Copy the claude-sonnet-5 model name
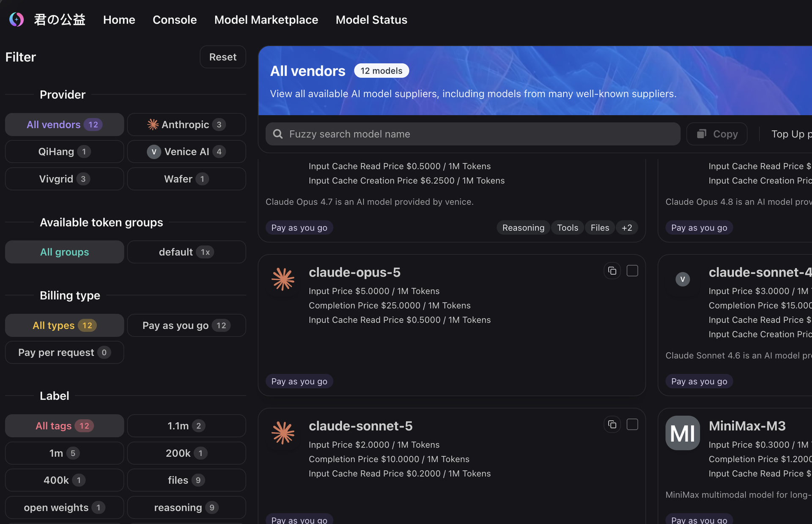Viewport: 812px width, 524px height. pyautogui.click(x=612, y=424)
